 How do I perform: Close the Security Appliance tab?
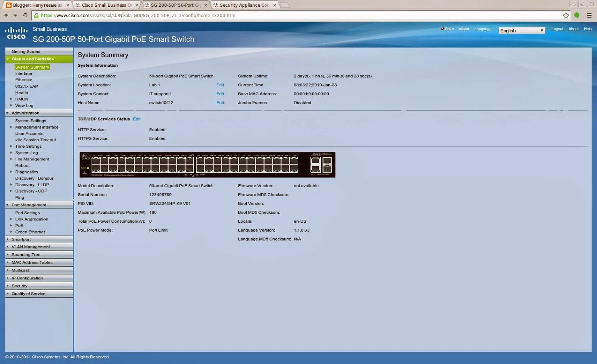point(275,5)
